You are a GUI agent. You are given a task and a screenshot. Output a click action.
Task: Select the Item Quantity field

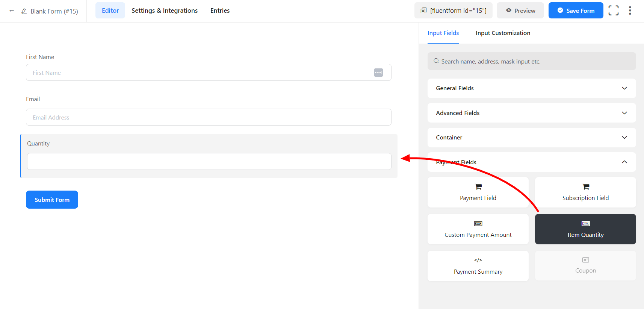click(585, 229)
